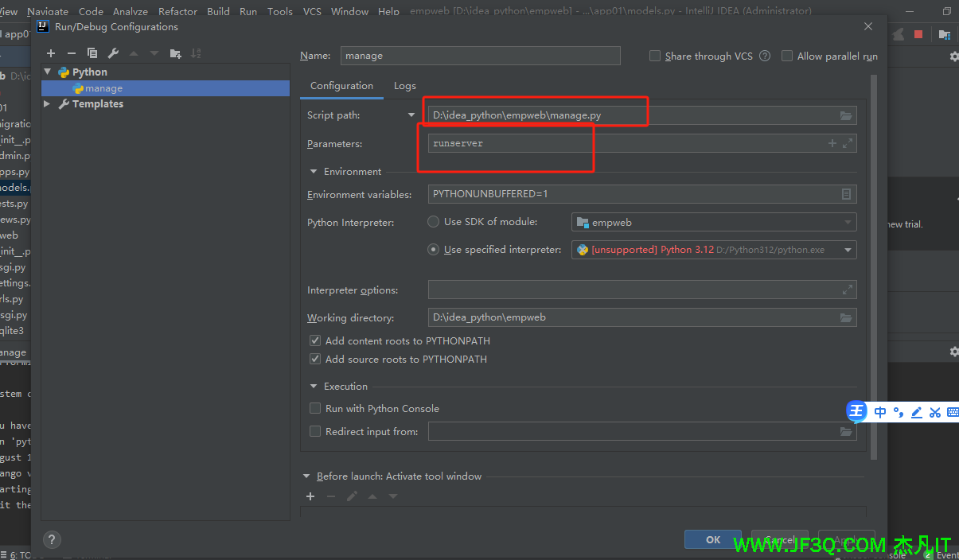Collapse the Before launch section

pos(307,476)
